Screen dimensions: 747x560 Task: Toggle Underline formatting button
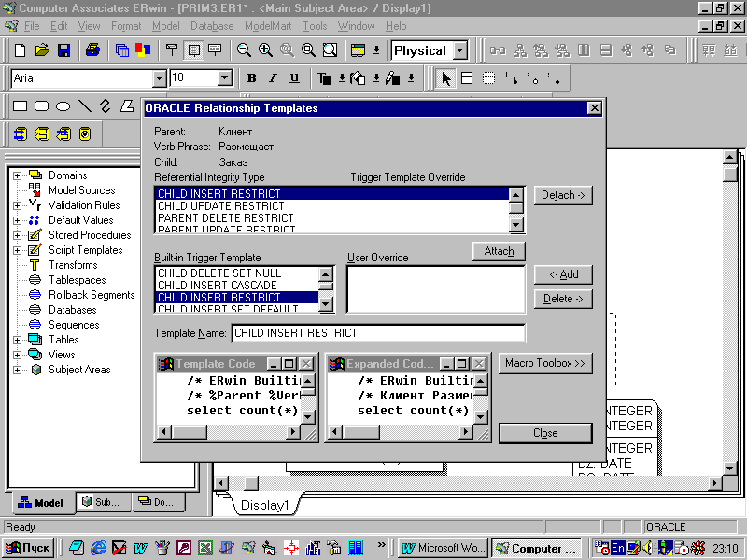(x=294, y=78)
